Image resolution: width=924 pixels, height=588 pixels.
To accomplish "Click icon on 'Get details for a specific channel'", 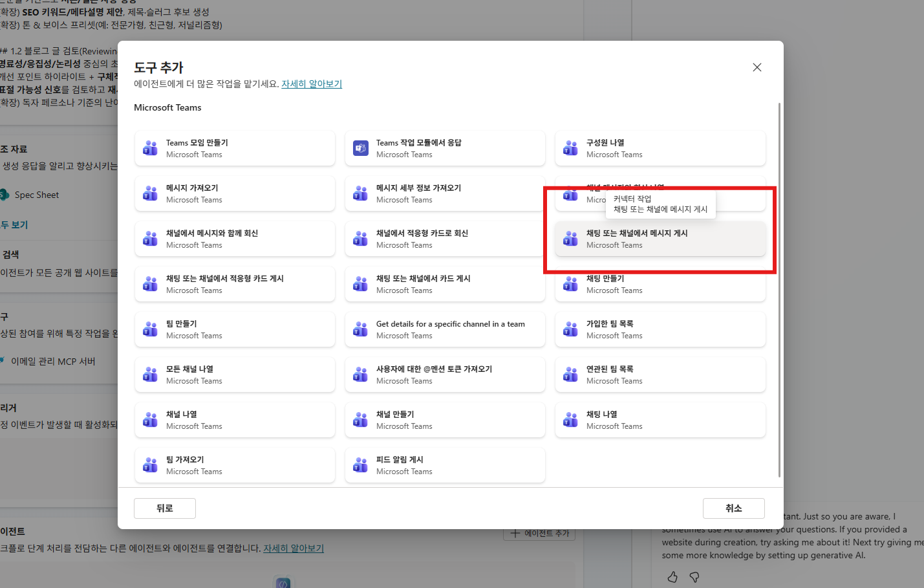I will [360, 329].
